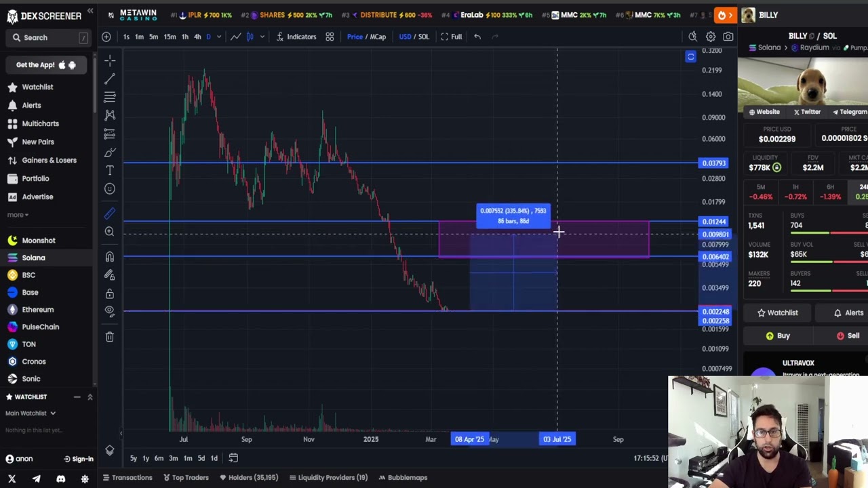Take a chart snapshot with camera icon
This screenshot has width=868, height=488.
click(728, 37)
